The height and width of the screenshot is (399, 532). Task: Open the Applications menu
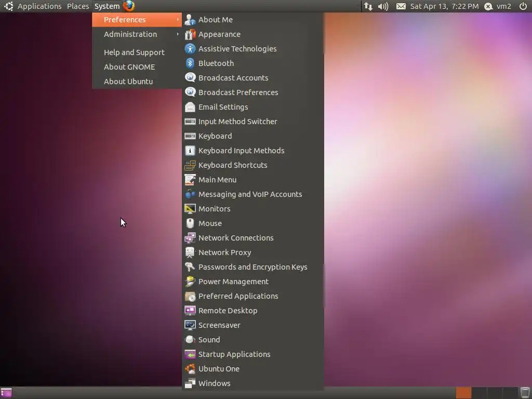(39, 6)
